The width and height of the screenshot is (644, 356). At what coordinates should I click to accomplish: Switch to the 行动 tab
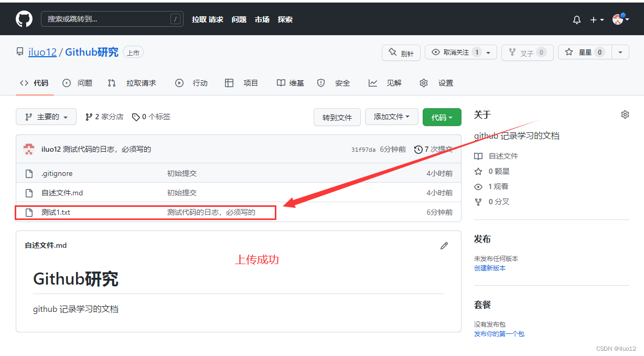[x=192, y=83]
